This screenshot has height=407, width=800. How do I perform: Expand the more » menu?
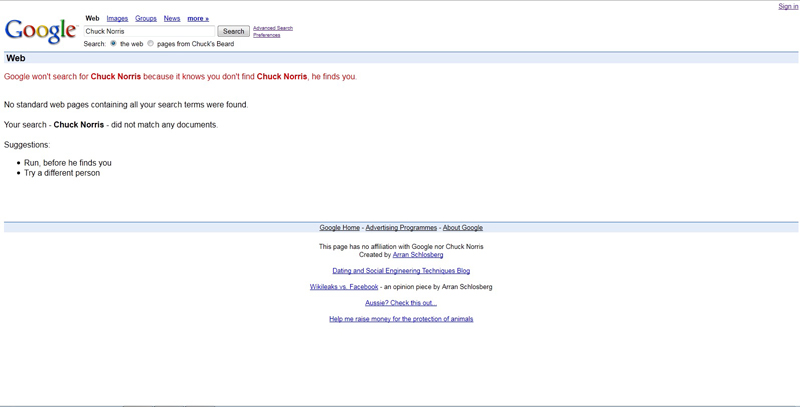pos(198,18)
